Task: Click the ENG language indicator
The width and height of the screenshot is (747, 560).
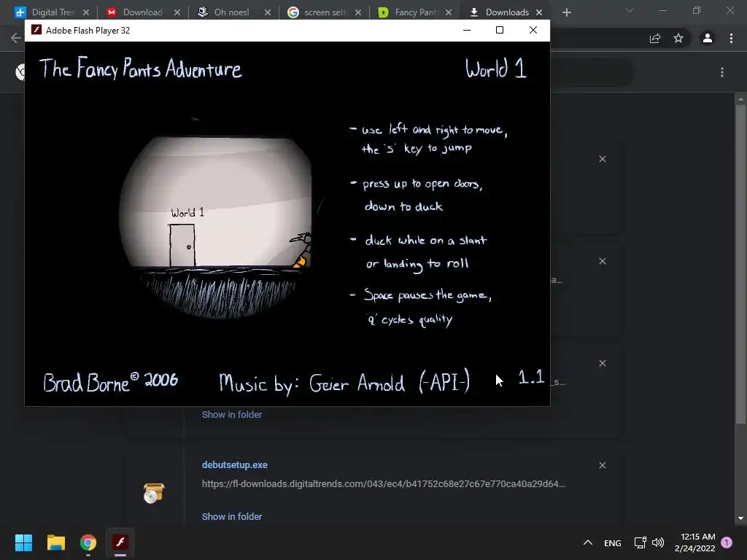Action: 613,542
